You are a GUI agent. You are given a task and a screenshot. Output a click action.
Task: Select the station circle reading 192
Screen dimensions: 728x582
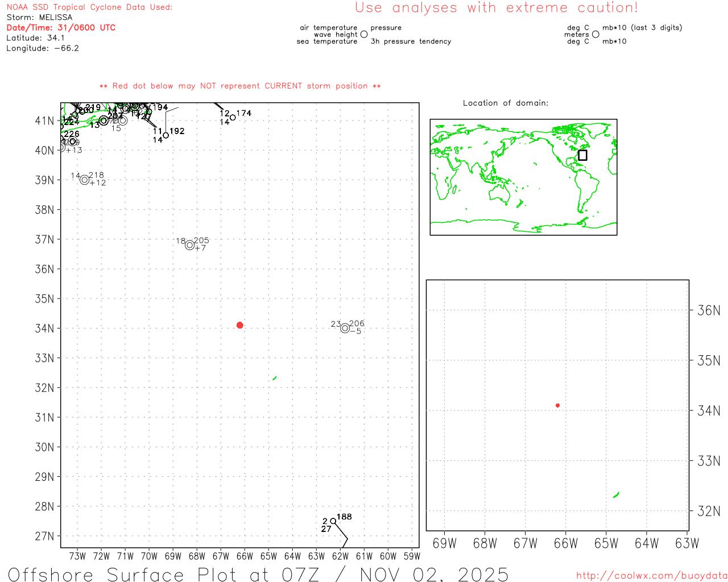166,135
